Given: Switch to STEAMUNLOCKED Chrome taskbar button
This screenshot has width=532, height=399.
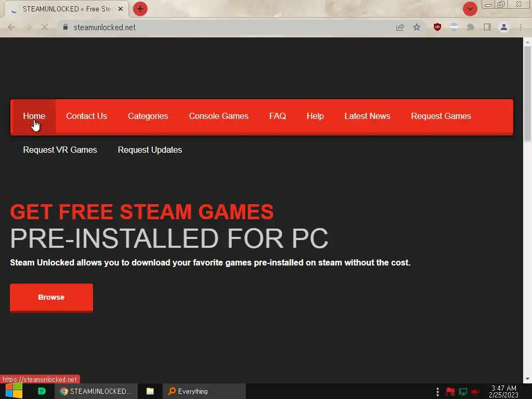Looking at the screenshot, I should coord(96,391).
